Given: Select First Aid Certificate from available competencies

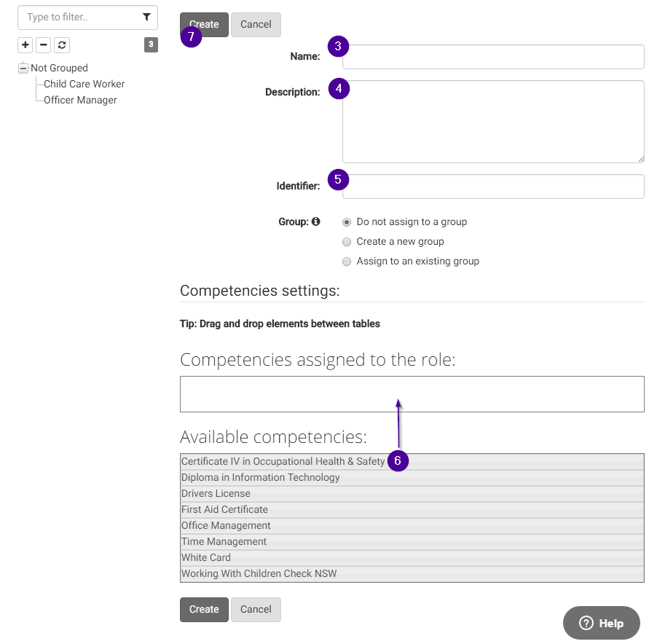Looking at the screenshot, I should (224, 509).
